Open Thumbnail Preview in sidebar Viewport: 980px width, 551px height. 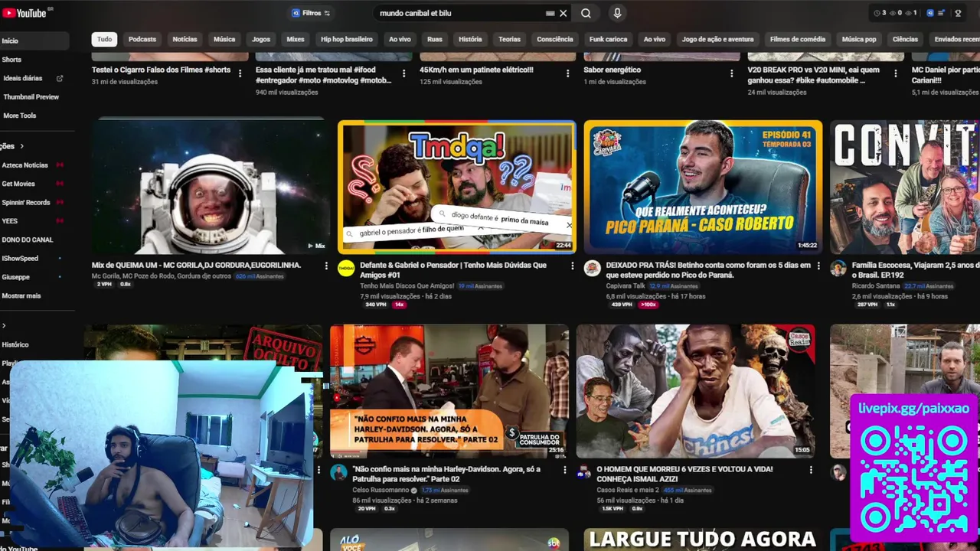31,97
